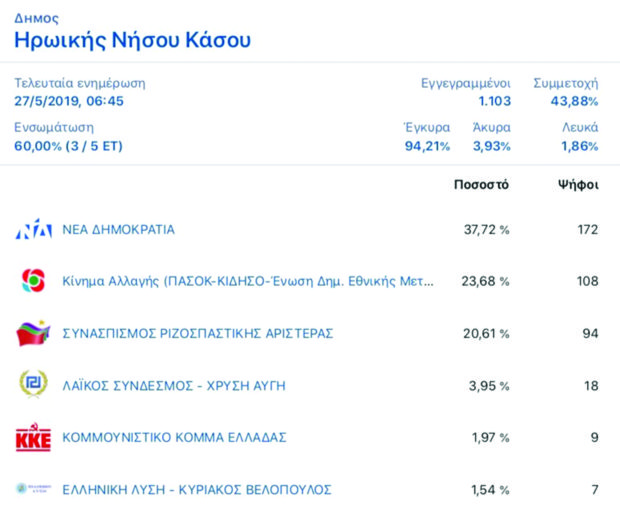Select the Ενσωμάτωση 60,00% (3 / 5 ET) value
Viewport: 620px width, 523px height.
click(x=68, y=146)
